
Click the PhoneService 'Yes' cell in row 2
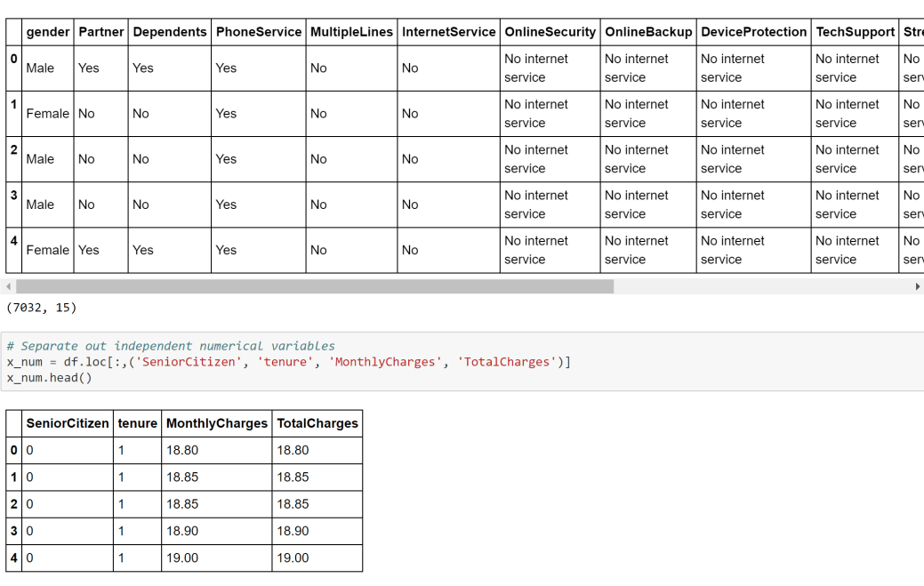click(259, 159)
